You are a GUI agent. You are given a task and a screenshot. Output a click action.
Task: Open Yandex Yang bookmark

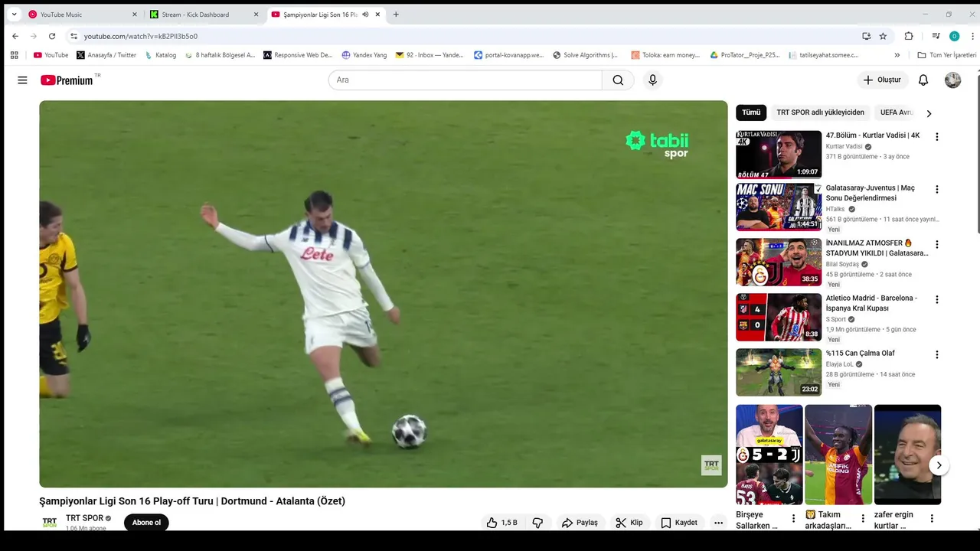coord(364,55)
